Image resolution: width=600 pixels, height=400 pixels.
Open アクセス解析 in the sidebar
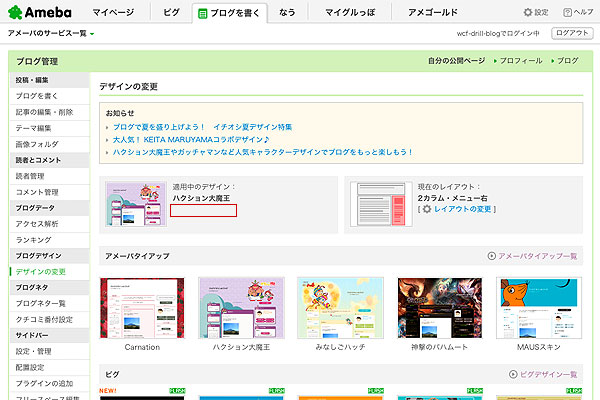[x=50, y=224]
